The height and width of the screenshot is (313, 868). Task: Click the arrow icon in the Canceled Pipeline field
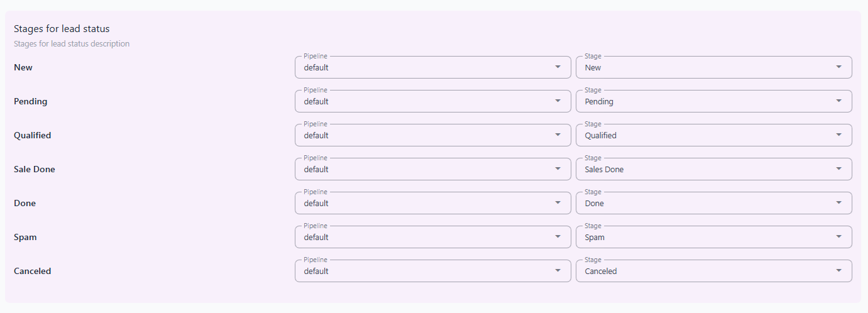pos(558,271)
